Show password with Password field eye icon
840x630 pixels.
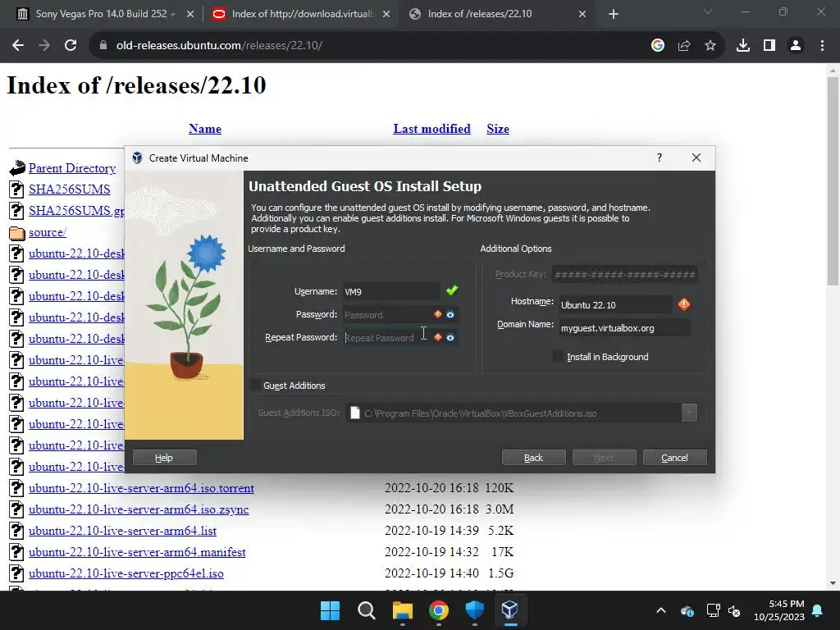pyautogui.click(x=450, y=314)
